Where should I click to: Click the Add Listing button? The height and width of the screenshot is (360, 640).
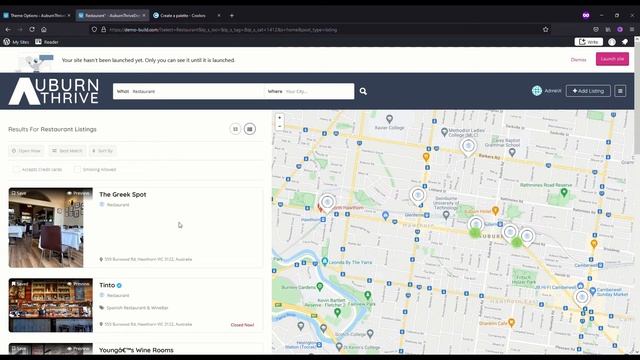(588, 91)
